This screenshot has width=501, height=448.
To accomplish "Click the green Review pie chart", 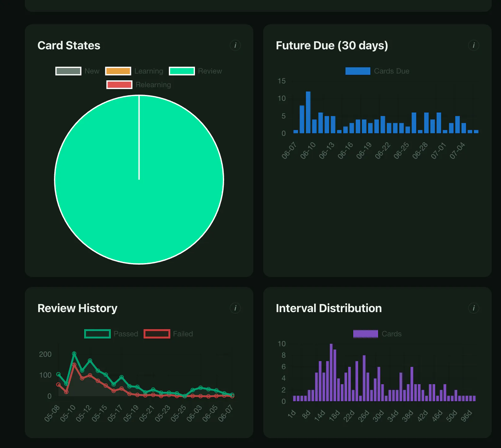I will pyautogui.click(x=139, y=180).
